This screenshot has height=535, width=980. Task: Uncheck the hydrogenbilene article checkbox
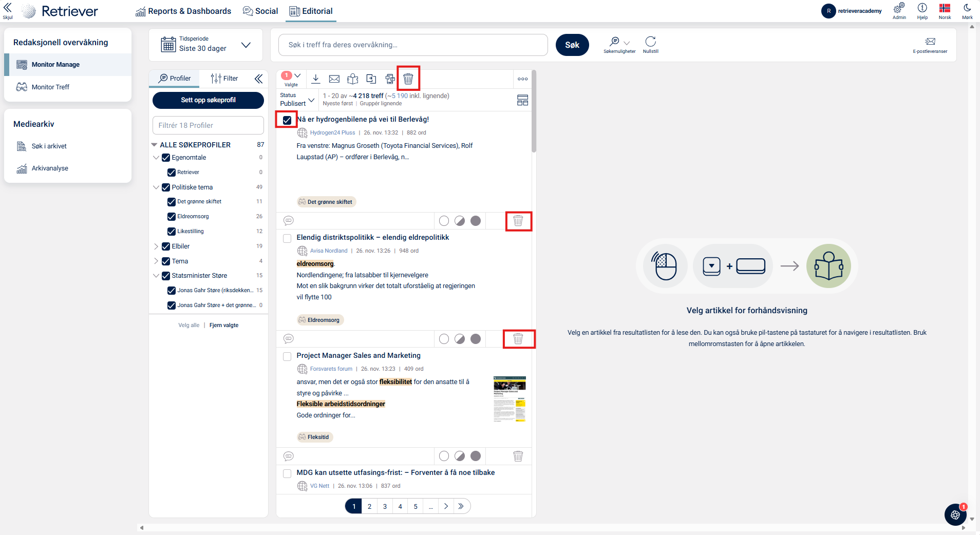pyautogui.click(x=287, y=120)
